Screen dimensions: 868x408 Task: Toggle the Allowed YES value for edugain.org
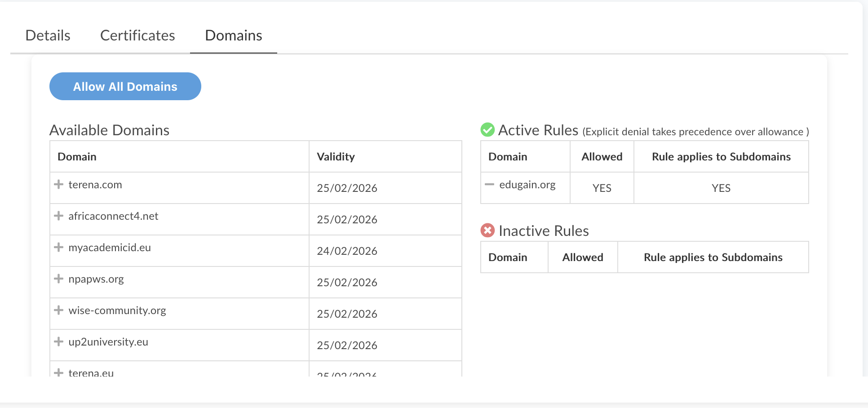pos(602,188)
